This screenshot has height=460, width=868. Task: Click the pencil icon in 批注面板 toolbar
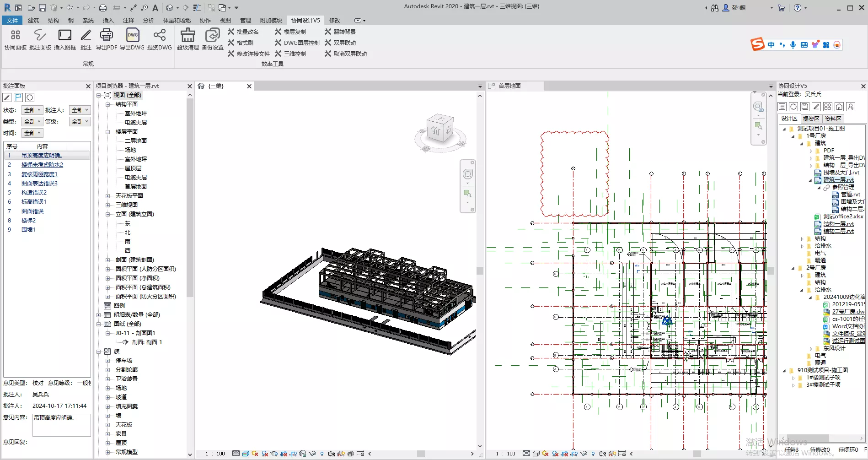coord(7,97)
